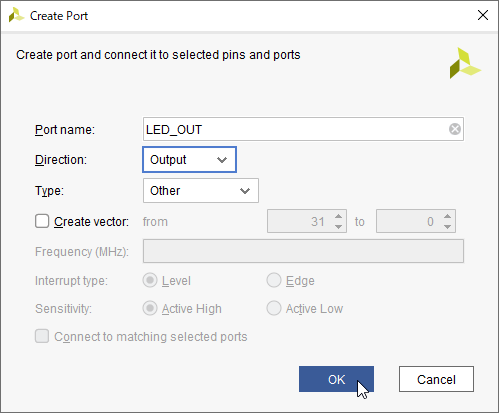
Task: Expand the Type dropdown showing Other
Action: click(201, 191)
